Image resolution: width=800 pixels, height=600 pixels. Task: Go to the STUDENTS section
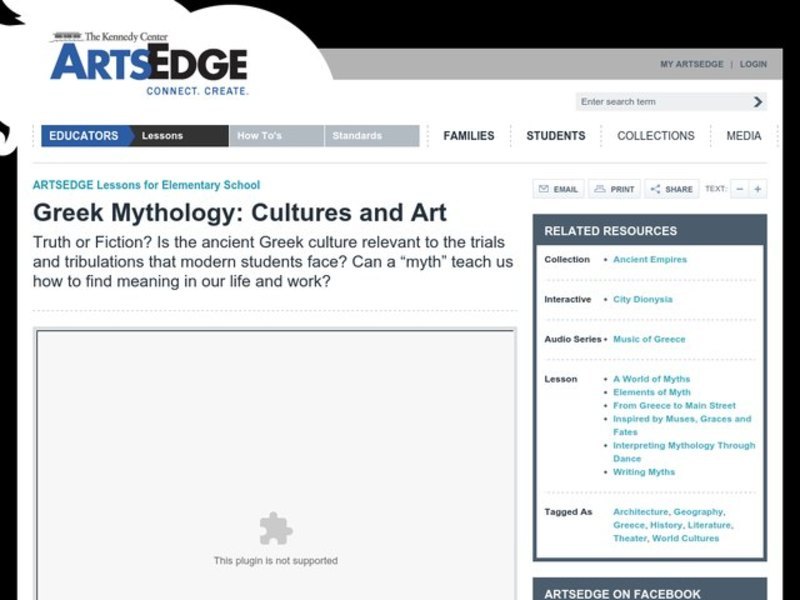tap(556, 135)
